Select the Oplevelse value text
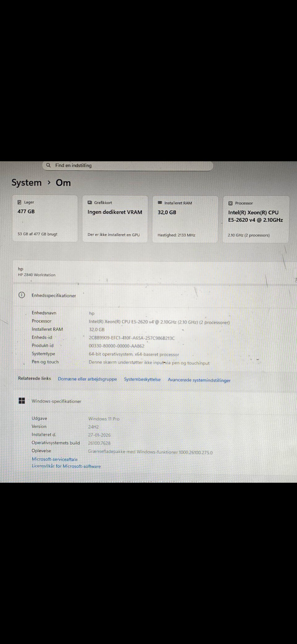The width and height of the screenshot is (297, 644). pos(150,452)
